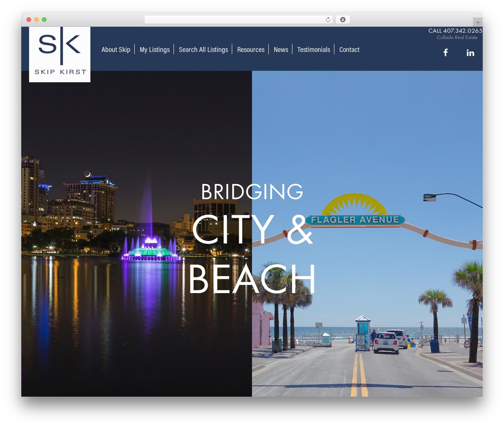Open the Search All Listings page

click(x=203, y=50)
